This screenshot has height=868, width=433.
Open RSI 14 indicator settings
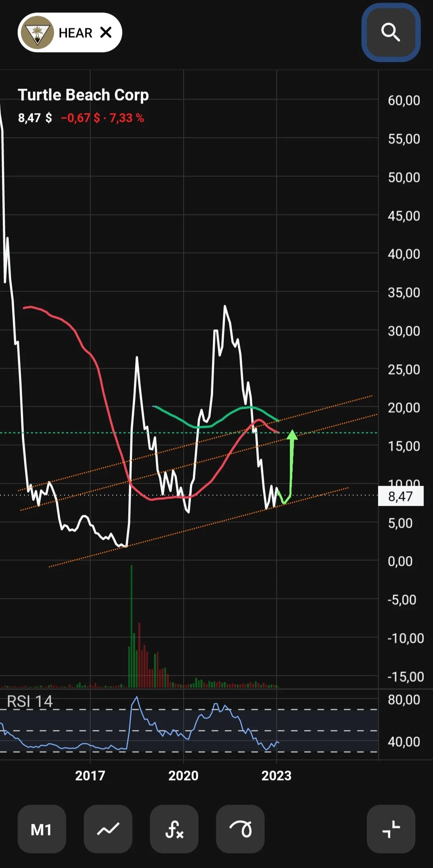pyautogui.click(x=30, y=702)
